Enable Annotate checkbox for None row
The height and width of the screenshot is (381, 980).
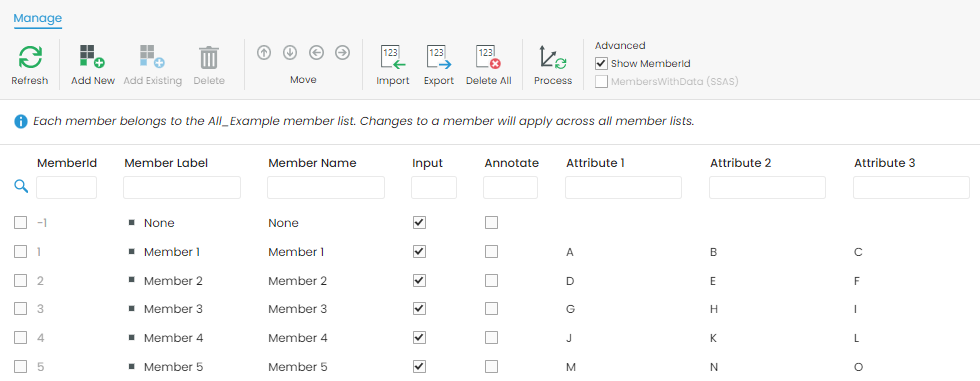click(x=491, y=222)
